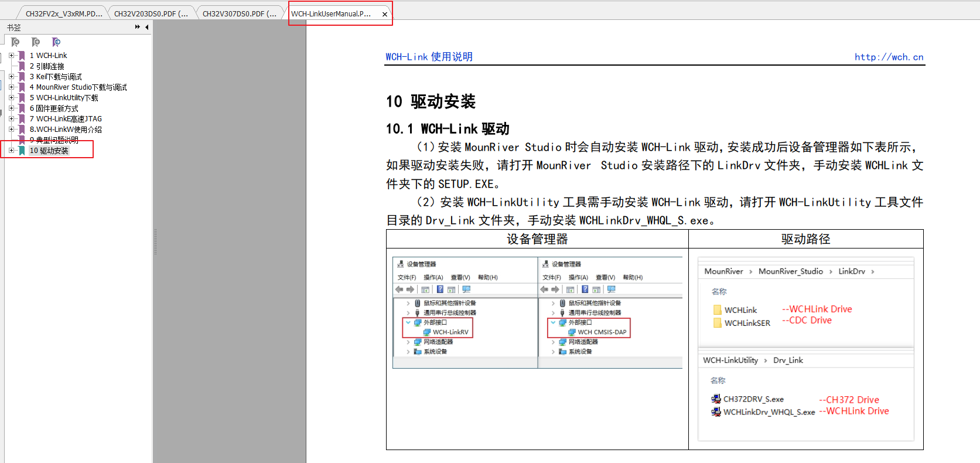Click the go-to-bookmark arrow icon
Image resolution: width=980 pixels, height=463 pixels.
56,42
